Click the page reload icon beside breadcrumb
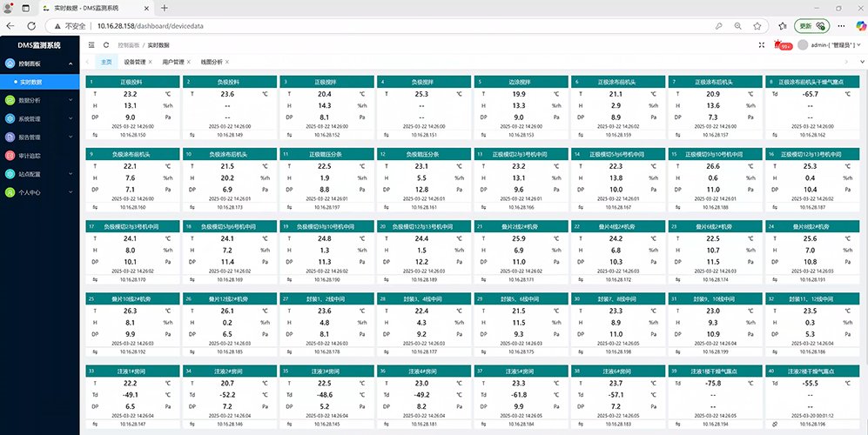The width and height of the screenshot is (868, 435). 106,44
